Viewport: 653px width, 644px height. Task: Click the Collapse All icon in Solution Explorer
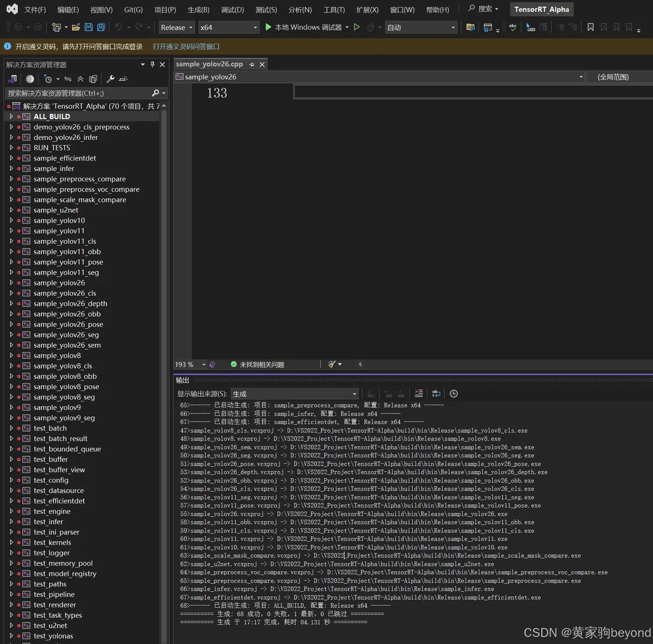click(81, 79)
